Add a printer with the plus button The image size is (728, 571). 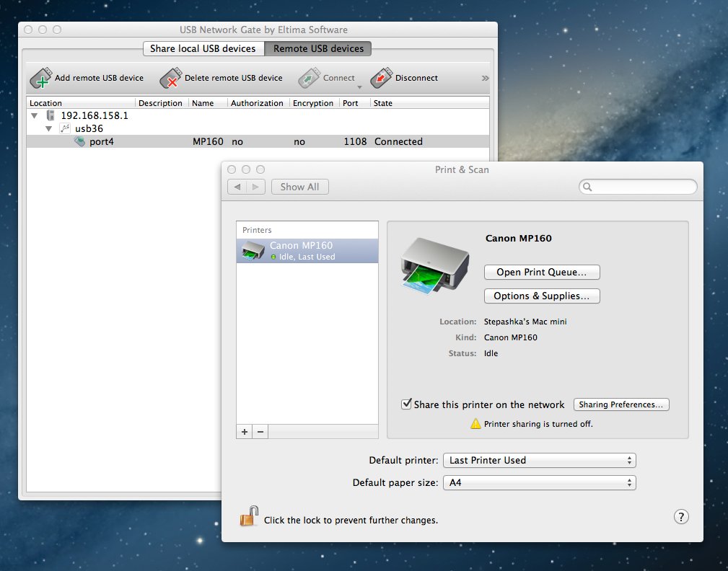pyautogui.click(x=245, y=432)
